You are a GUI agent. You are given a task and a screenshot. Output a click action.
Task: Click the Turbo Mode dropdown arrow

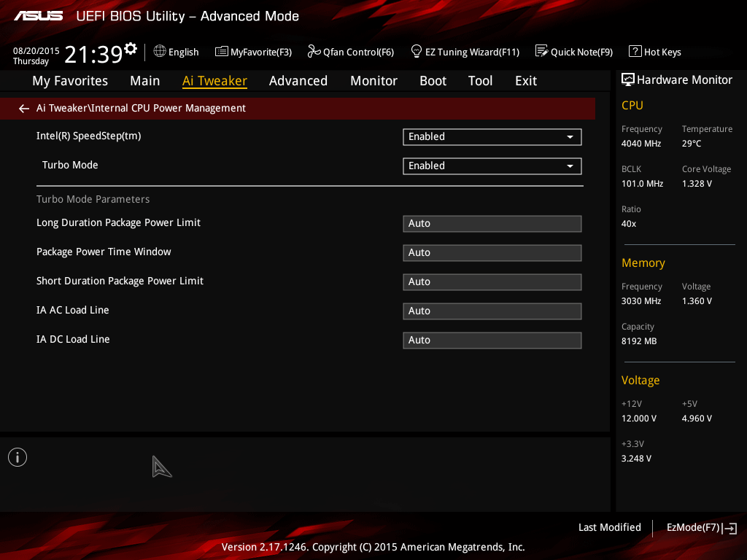click(x=570, y=166)
